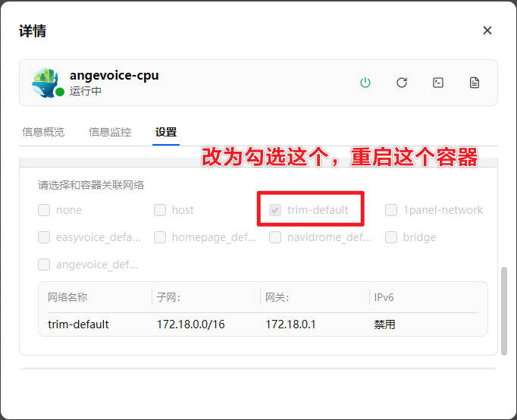Click the 网关 column header
517x420 pixels.
coord(277,297)
